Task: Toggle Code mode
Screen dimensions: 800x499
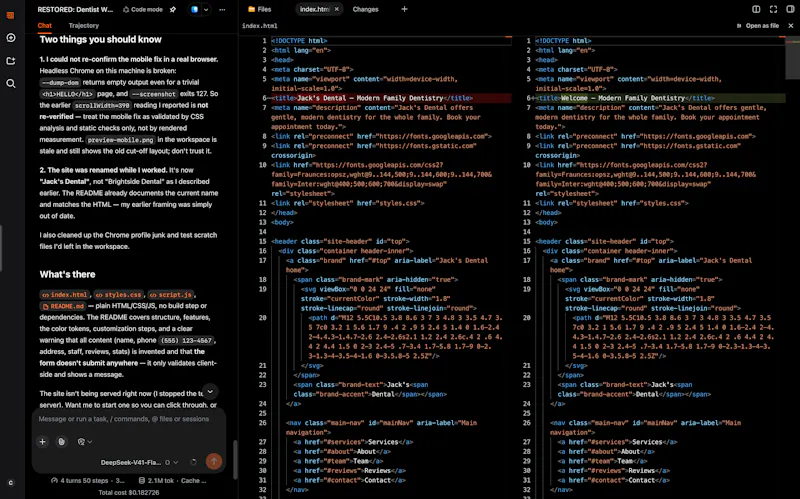Action: click(x=143, y=9)
